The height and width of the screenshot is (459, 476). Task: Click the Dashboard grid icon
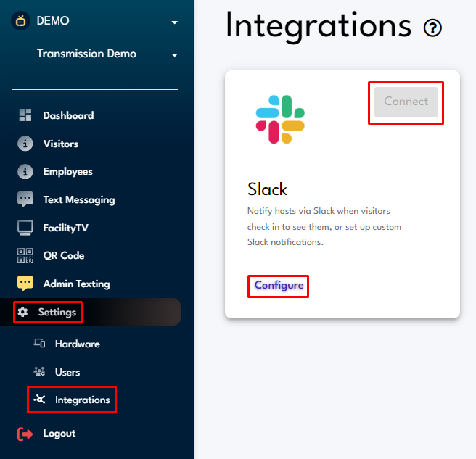click(25, 115)
